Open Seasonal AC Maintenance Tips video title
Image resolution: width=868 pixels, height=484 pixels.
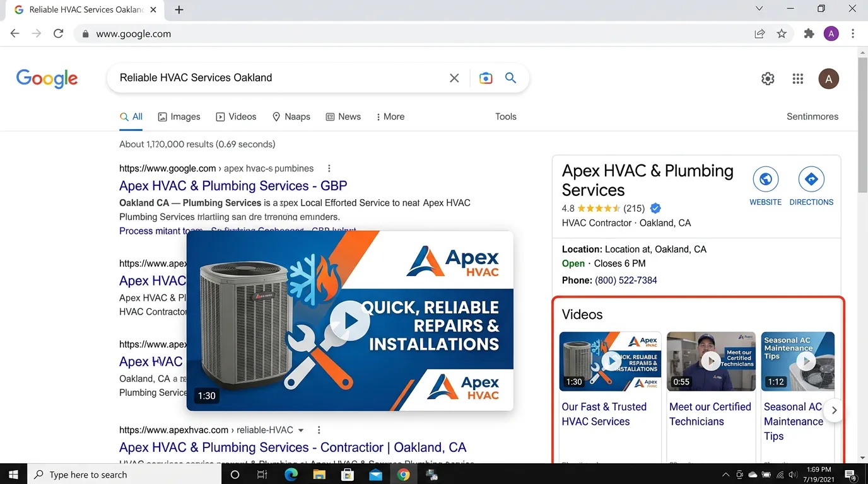tap(793, 422)
